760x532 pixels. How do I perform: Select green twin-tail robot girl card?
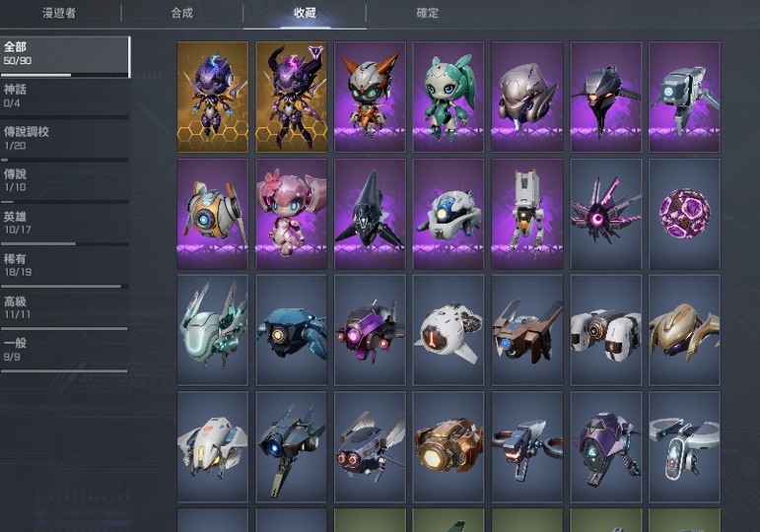pos(449,97)
